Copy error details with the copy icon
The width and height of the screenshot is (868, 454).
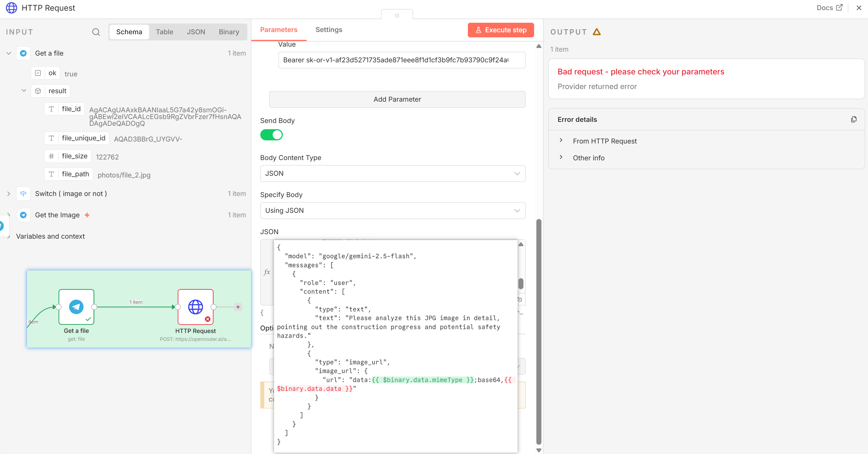(x=853, y=120)
